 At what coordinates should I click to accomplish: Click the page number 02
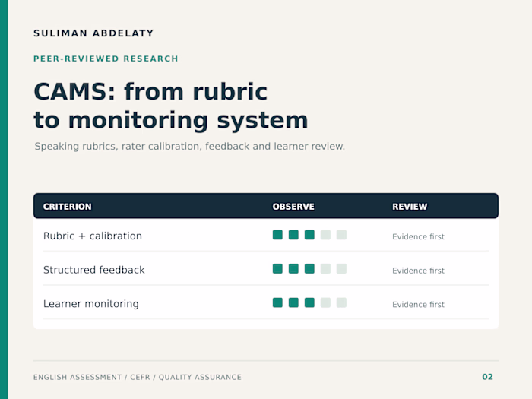[x=488, y=377]
